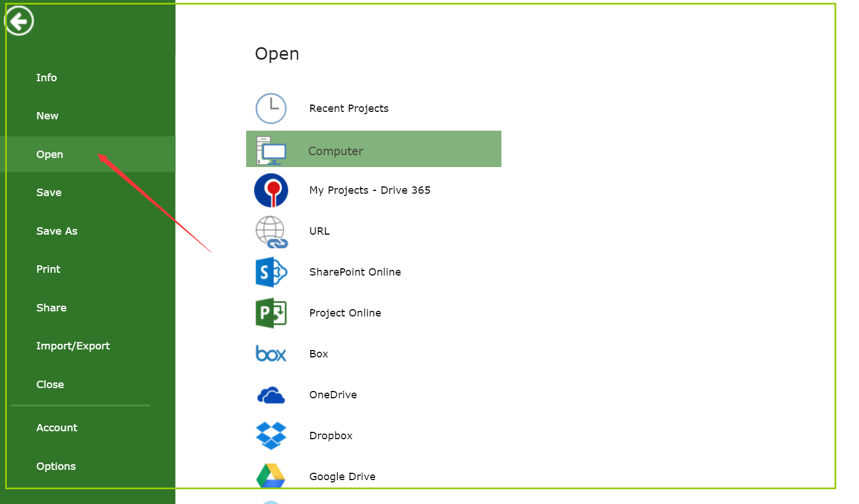Select the Recent Projects label
Viewport: 859px width, 504px height.
(x=349, y=109)
